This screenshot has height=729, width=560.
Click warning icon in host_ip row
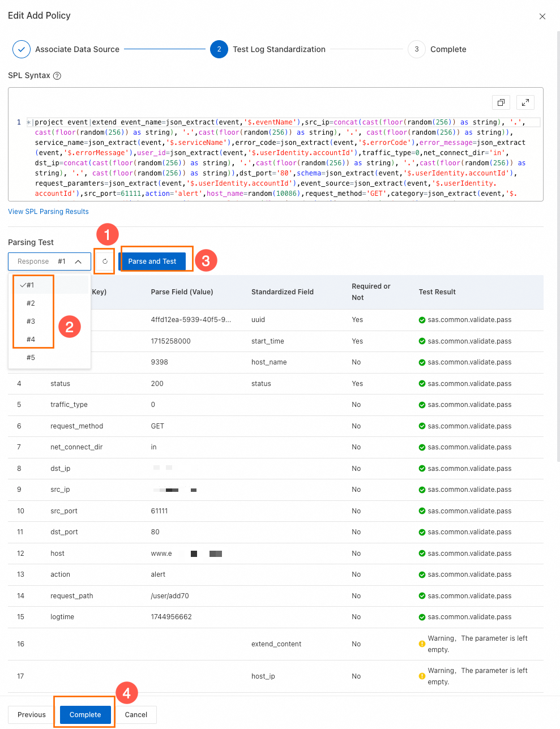(422, 676)
